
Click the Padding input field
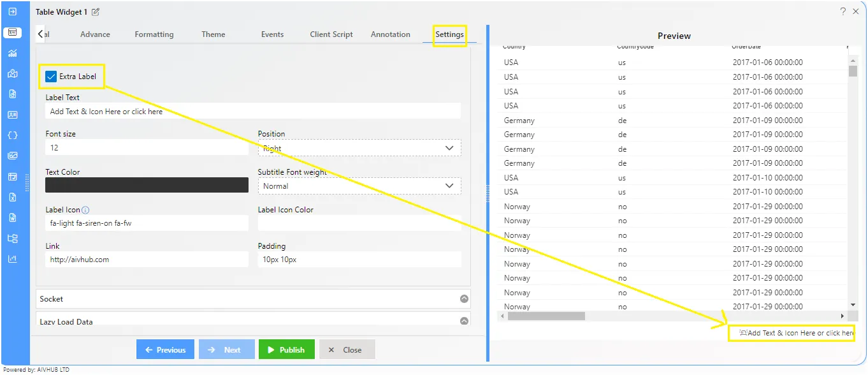[359, 260]
